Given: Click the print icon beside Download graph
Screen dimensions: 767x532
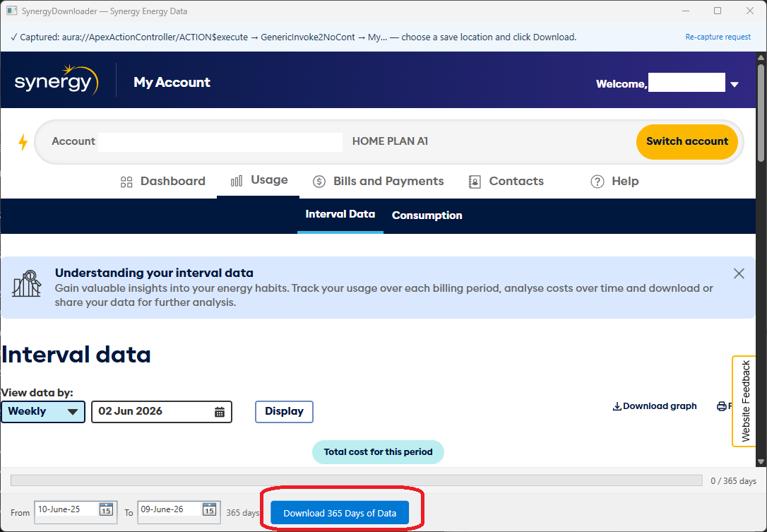Looking at the screenshot, I should 722,406.
